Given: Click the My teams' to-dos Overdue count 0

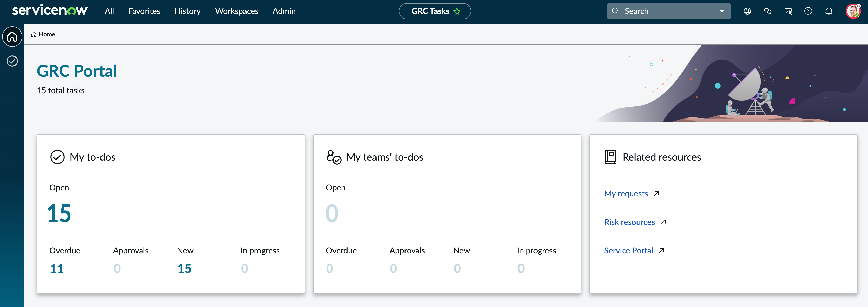Looking at the screenshot, I should click(x=330, y=268).
